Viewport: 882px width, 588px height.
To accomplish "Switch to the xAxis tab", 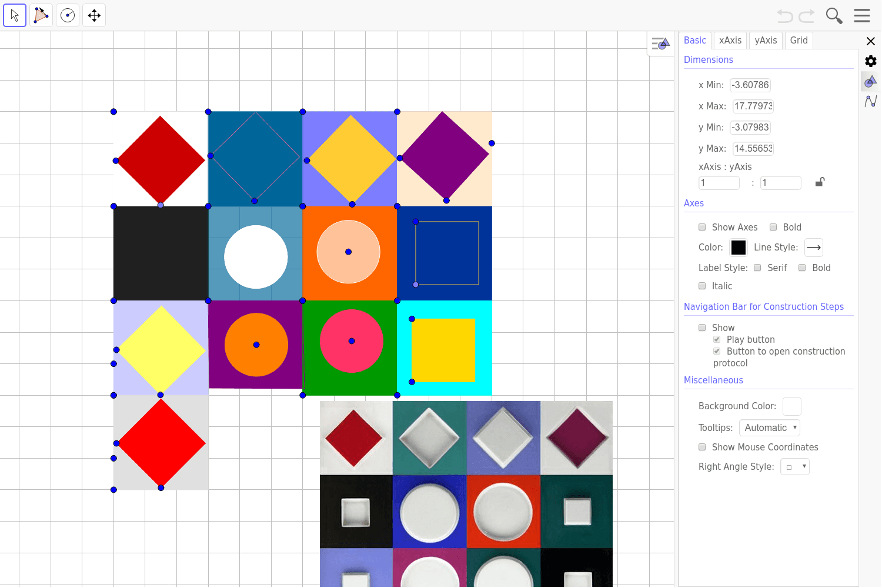I will [730, 40].
